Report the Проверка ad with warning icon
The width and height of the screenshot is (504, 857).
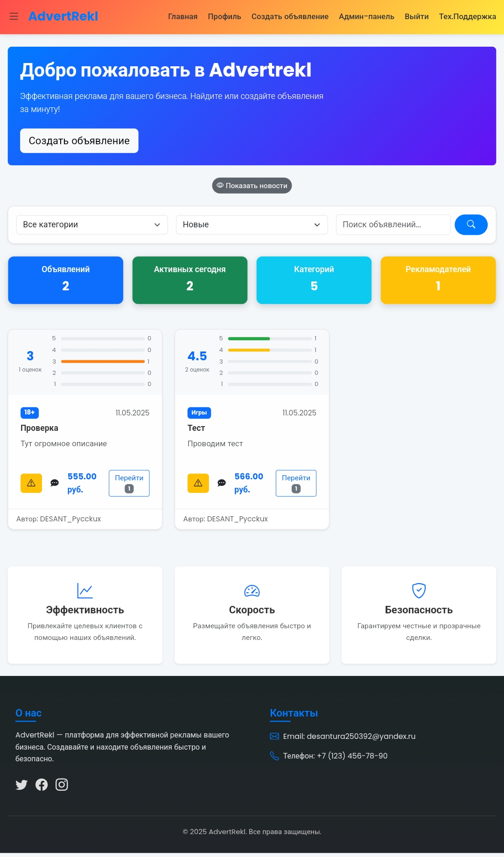click(x=31, y=483)
